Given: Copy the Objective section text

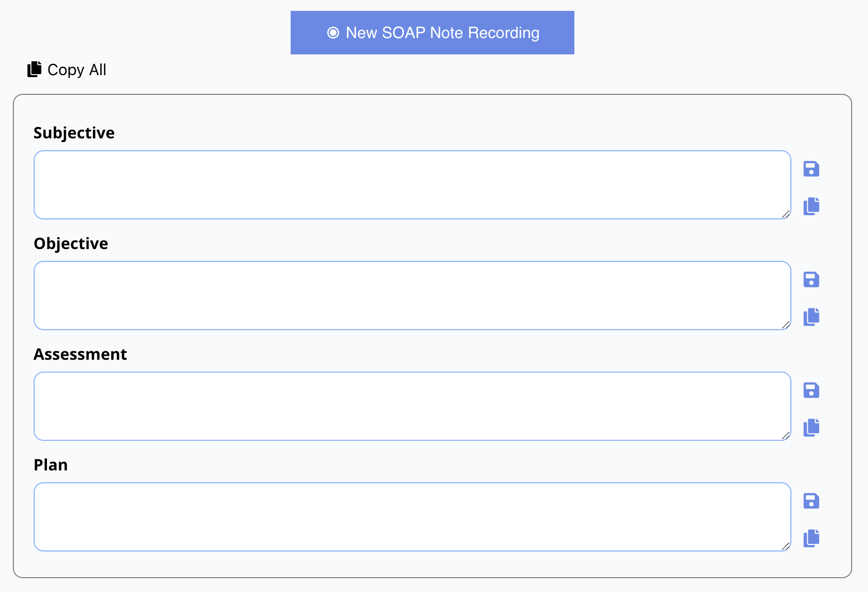Looking at the screenshot, I should pyautogui.click(x=811, y=316).
